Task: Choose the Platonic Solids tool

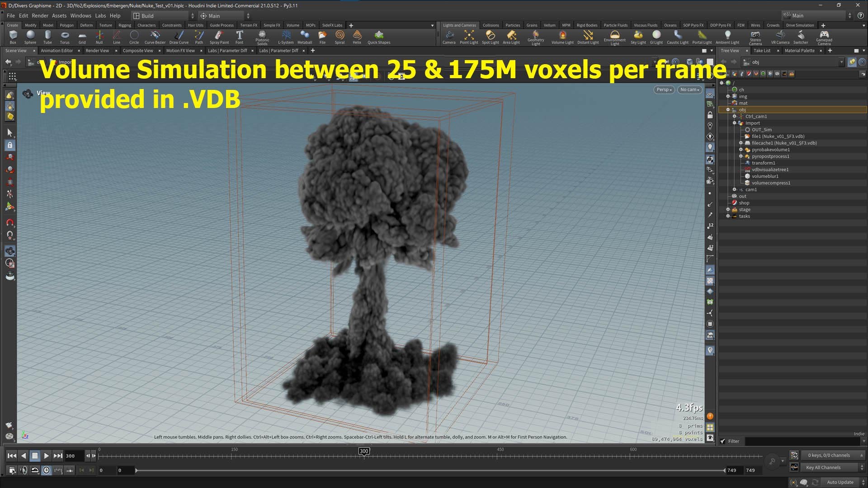Action: point(262,38)
